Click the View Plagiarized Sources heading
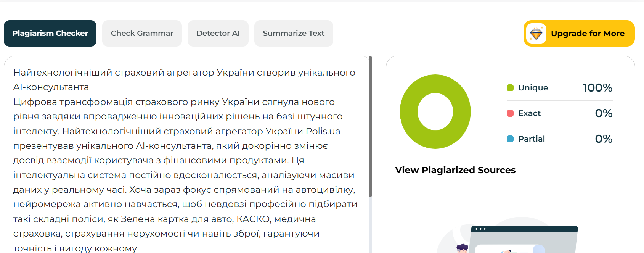The width and height of the screenshot is (644, 253). [455, 170]
